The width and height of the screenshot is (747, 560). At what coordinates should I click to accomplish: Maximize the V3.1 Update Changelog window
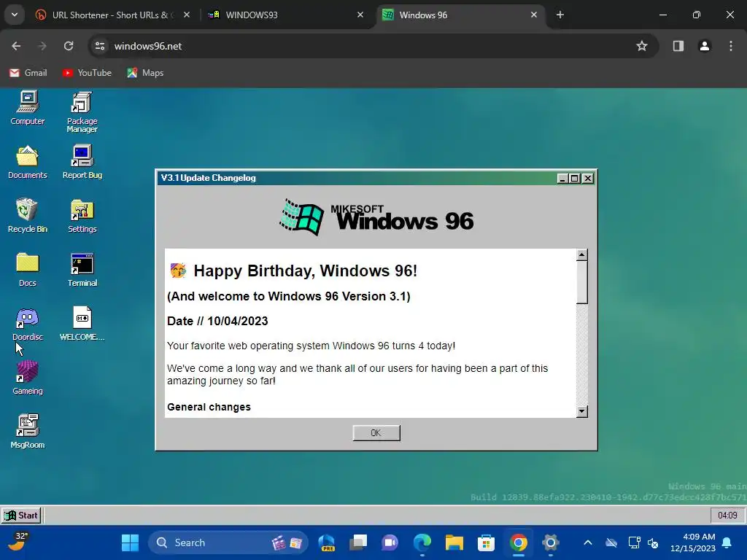[575, 178]
